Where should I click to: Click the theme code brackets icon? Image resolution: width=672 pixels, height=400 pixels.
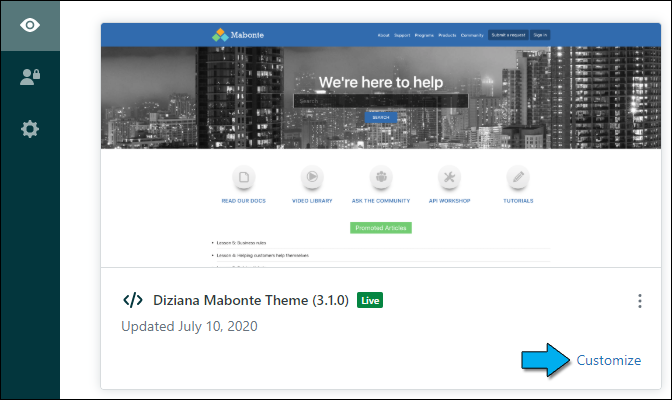click(x=132, y=300)
